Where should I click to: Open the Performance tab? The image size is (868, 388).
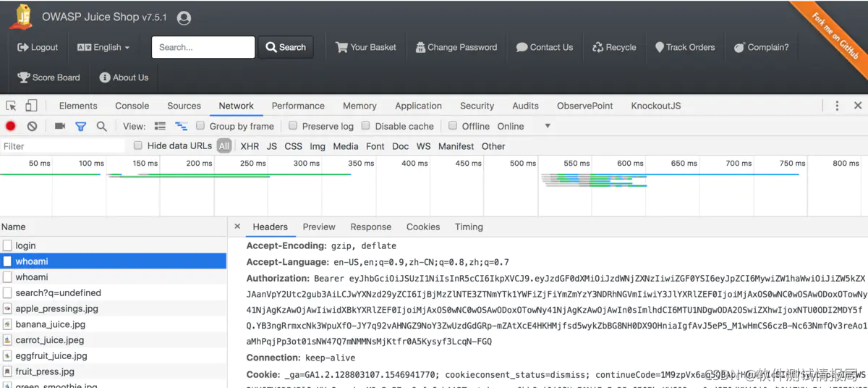[x=298, y=106]
